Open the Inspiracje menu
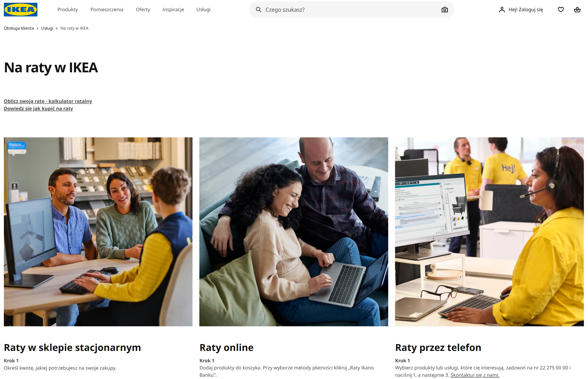 [173, 9]
